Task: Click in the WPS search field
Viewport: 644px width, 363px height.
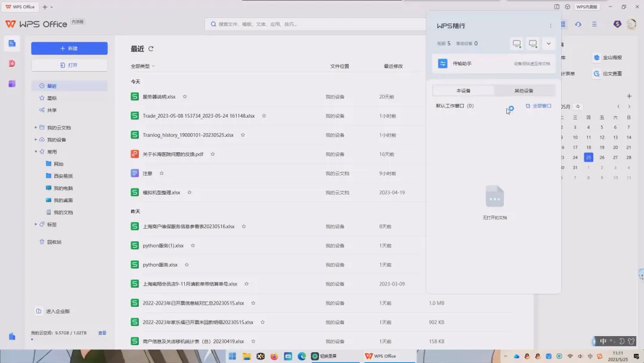Action: click(315, 24)
